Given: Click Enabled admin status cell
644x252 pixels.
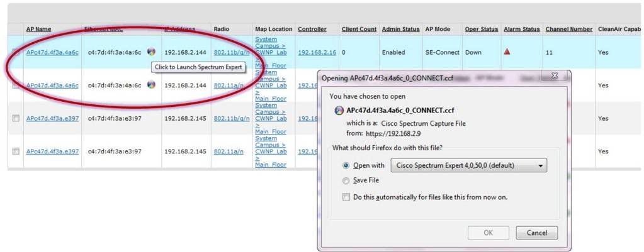Looking at the screenshot, I should 393,52.
